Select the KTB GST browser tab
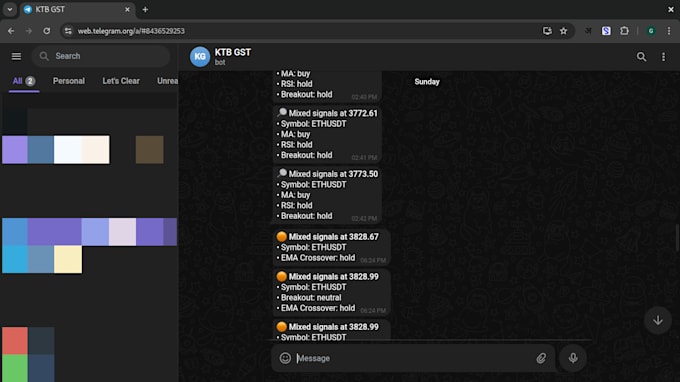 tap(77, 10)
